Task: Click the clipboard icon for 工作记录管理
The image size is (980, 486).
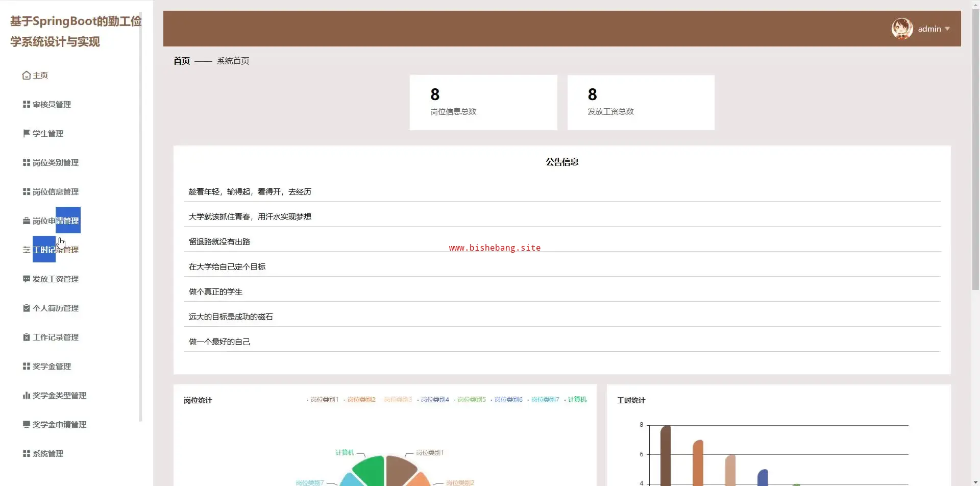Action: 27,337
